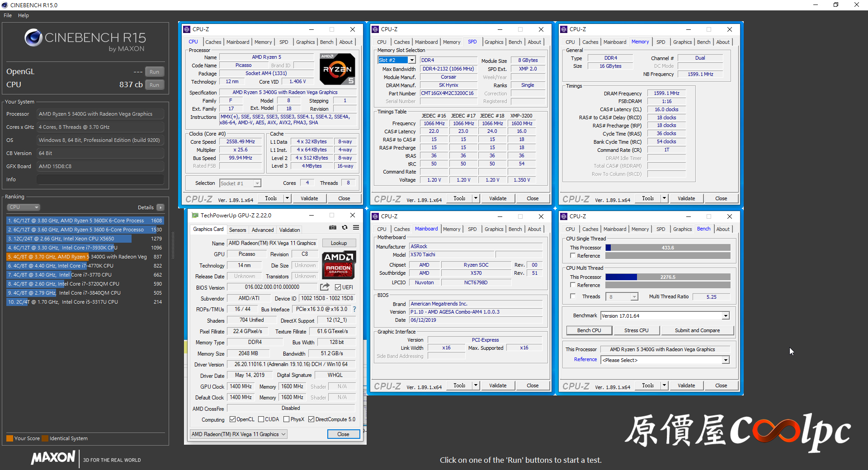The width and height of the screenshot is (868, 470).
Task: Click the Details arrow icon in Ranking
Action: [160, 207]
